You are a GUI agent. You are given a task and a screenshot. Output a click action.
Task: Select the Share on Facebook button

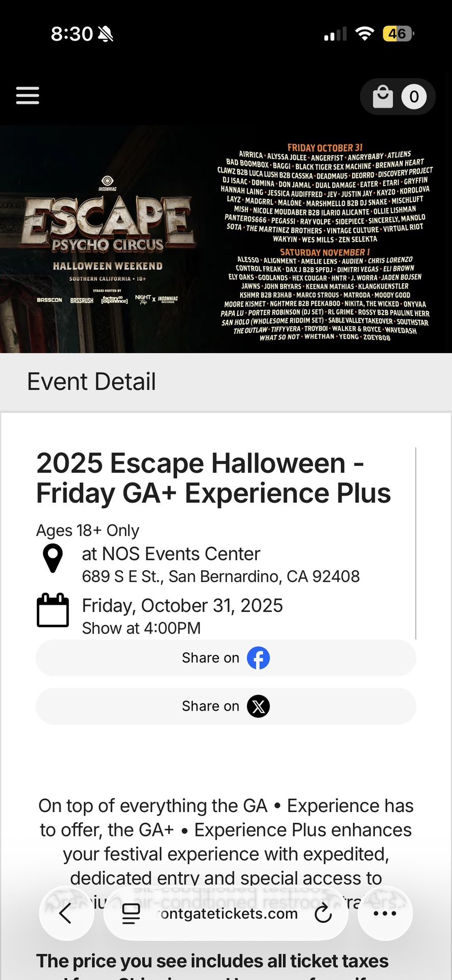[x=226, y=658]
